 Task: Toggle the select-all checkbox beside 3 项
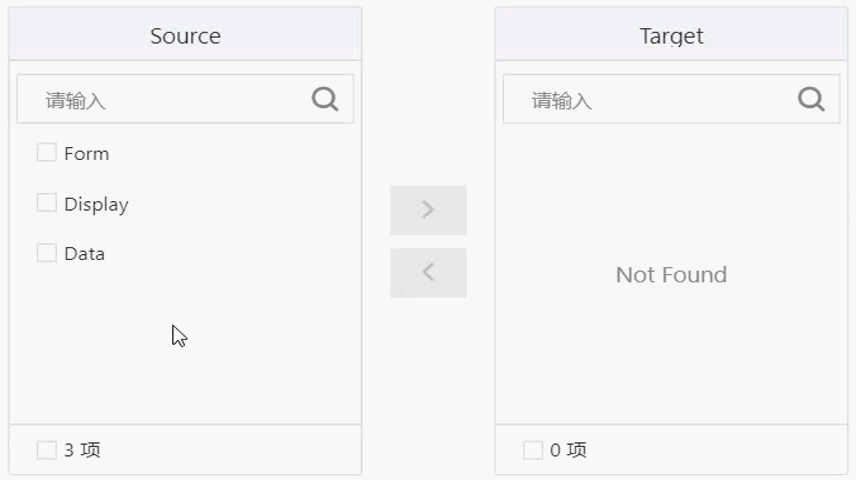[x=46, y=450]
